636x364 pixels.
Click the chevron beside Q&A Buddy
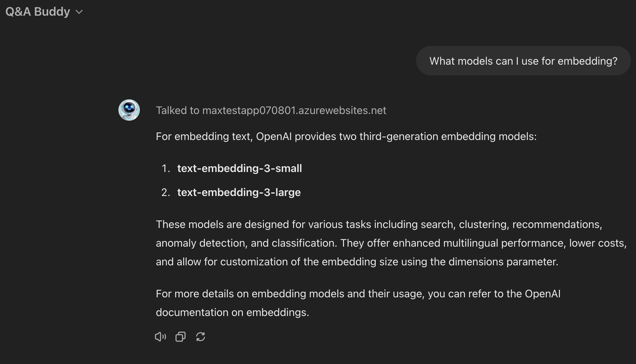pos(79,12)
